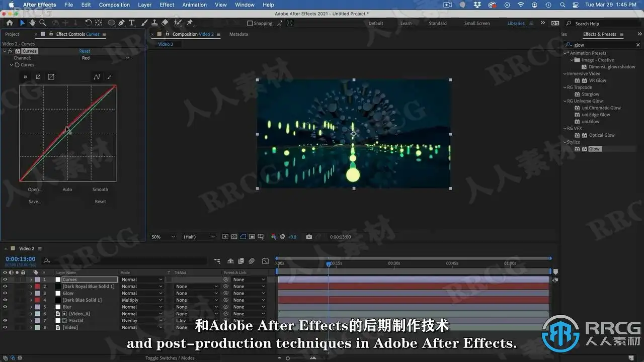The image size is (644, 362).
Task: Select the Pan Behind anchor point tool
Action: 99,23
